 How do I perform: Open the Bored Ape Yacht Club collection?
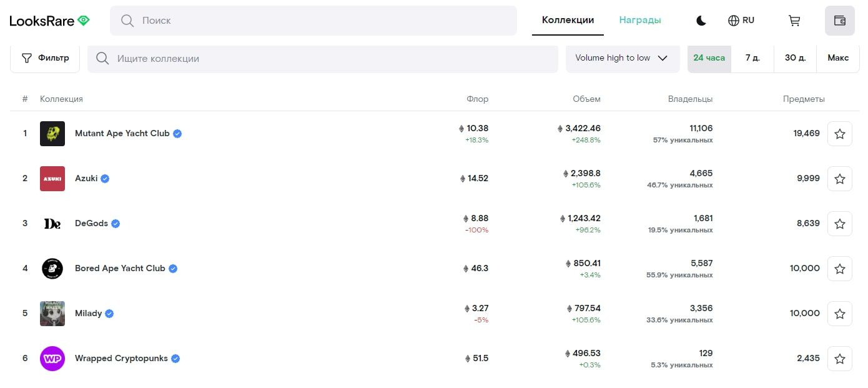pos(120,268)
